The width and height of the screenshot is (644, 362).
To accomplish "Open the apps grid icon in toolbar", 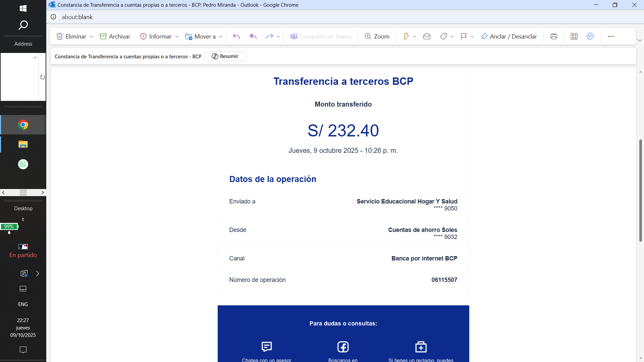I will (574, 37).
